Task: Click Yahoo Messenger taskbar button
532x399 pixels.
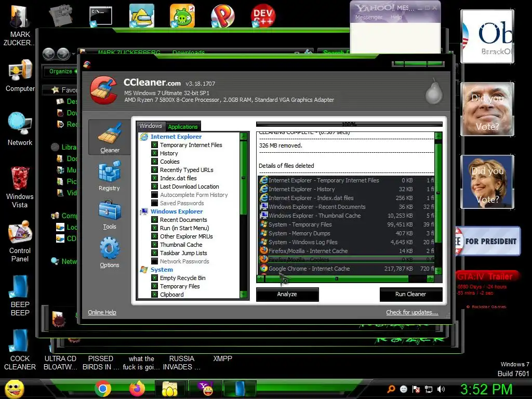Action: 206,389
